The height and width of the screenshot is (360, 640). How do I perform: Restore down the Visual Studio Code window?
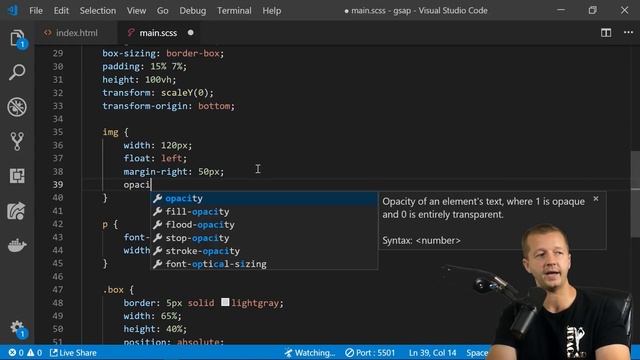pos(593,10)
